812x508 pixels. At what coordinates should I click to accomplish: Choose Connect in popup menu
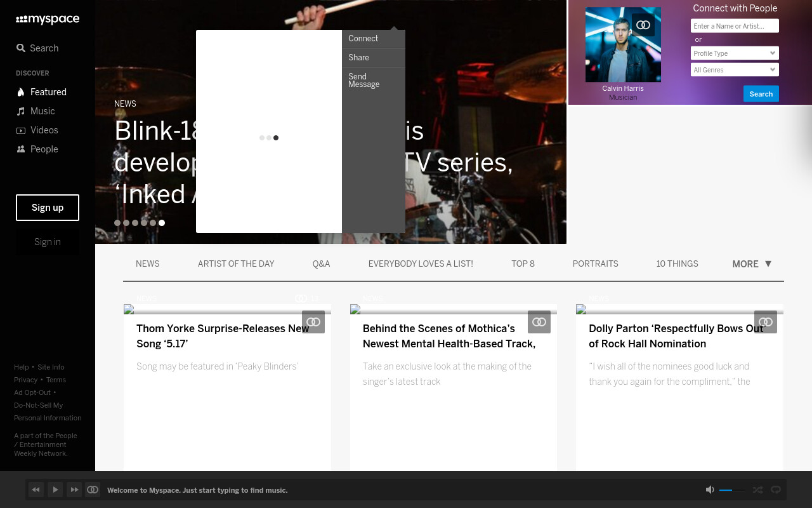pos(374,39)
